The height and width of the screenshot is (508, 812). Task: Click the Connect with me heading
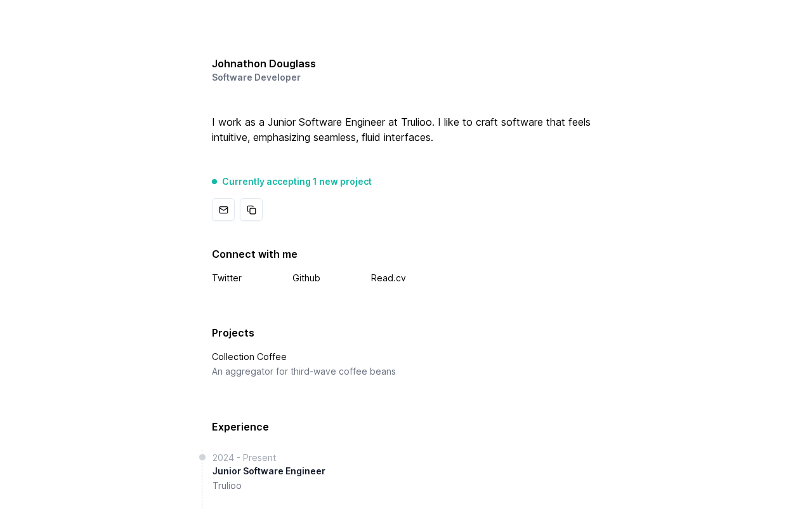coord(254,254)
